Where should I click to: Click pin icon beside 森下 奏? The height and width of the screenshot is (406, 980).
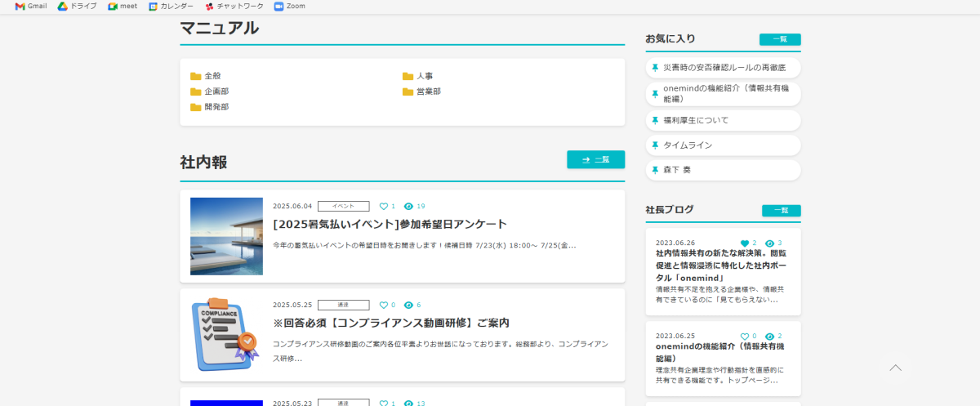point(655,170)
